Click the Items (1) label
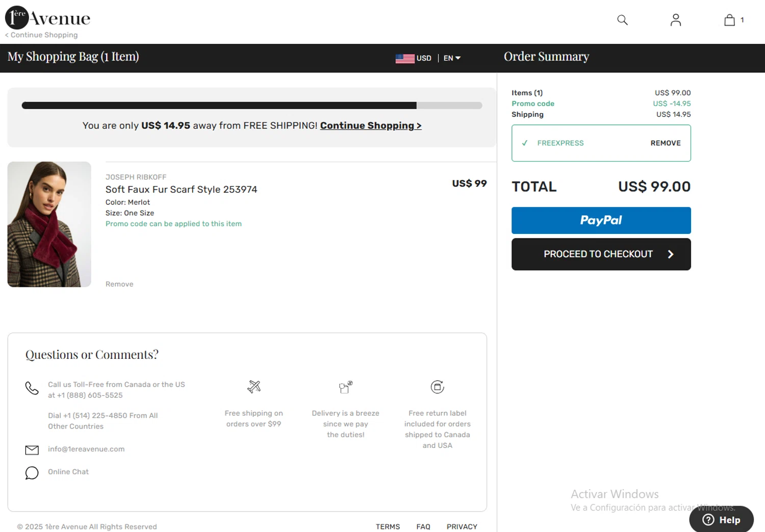Image resolution: width=765 pixels, height=532 pixels. coord(527,93)
